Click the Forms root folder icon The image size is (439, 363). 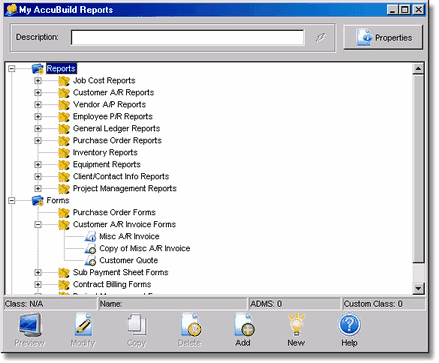coord(38,201)
